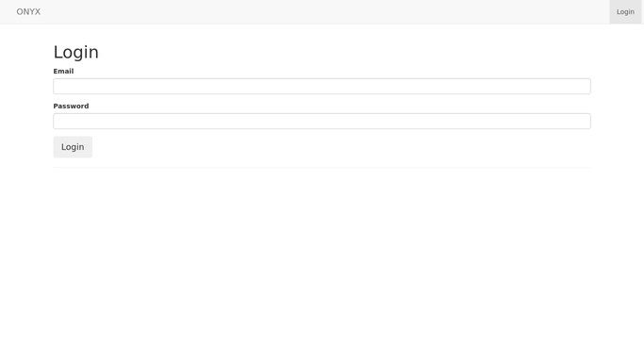This screenshot has height=362, width=644.
Task: Click the Email field label
Action: coord(63,71)
